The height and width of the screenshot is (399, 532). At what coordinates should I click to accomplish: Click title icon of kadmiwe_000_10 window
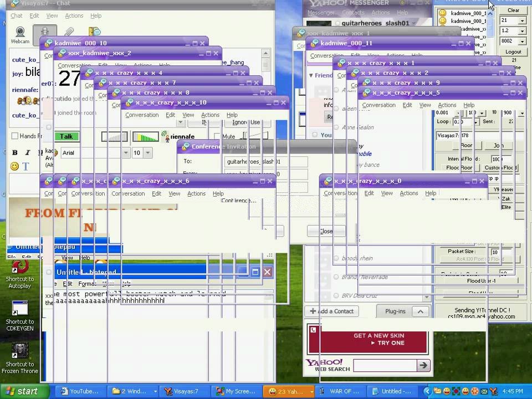(x=49, y=43)
